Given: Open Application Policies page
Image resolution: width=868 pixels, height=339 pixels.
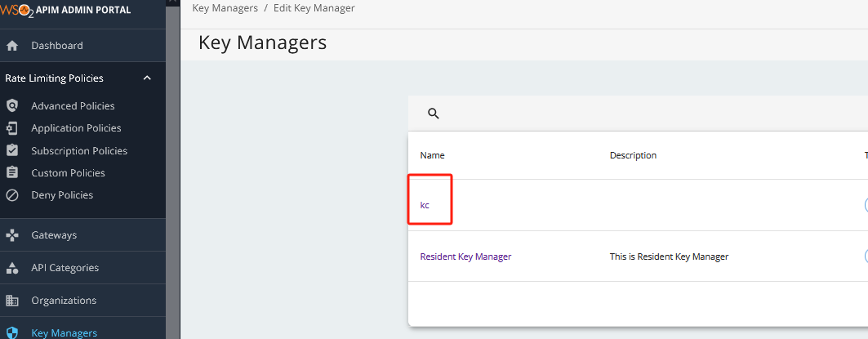Looking at the screenshot, I should [77, 128].
